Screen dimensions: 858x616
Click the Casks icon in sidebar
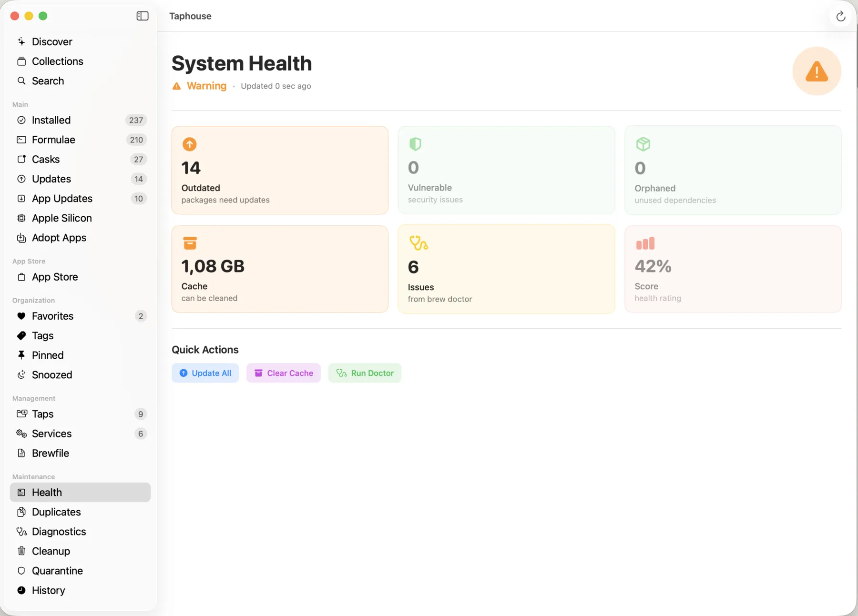[x=21, y=159]
